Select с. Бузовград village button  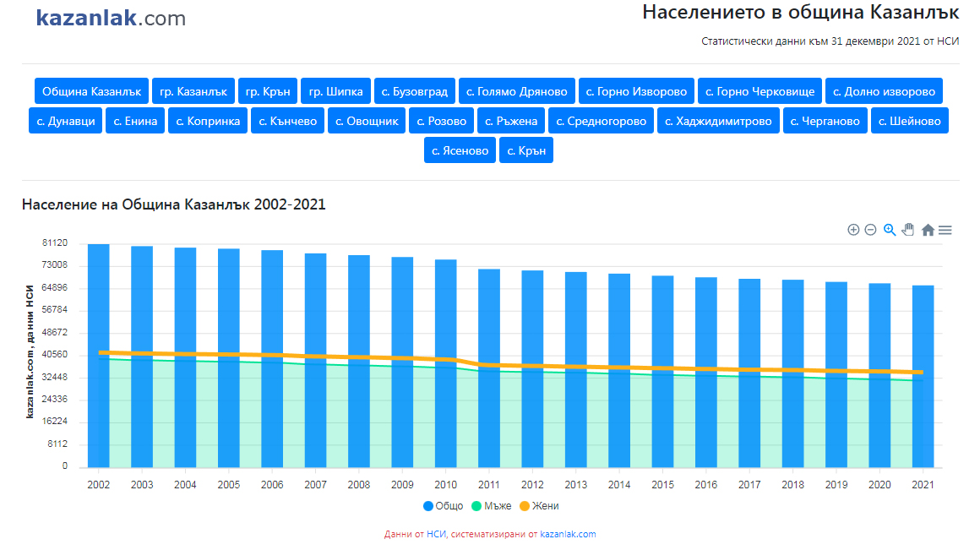coord(415,91)
